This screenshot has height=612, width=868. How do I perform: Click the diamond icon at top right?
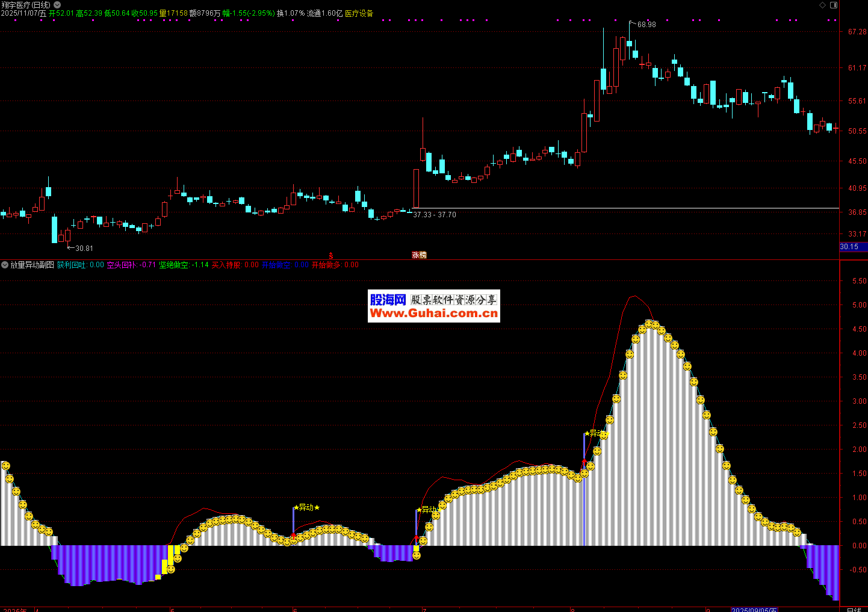(x=822, y=5)
